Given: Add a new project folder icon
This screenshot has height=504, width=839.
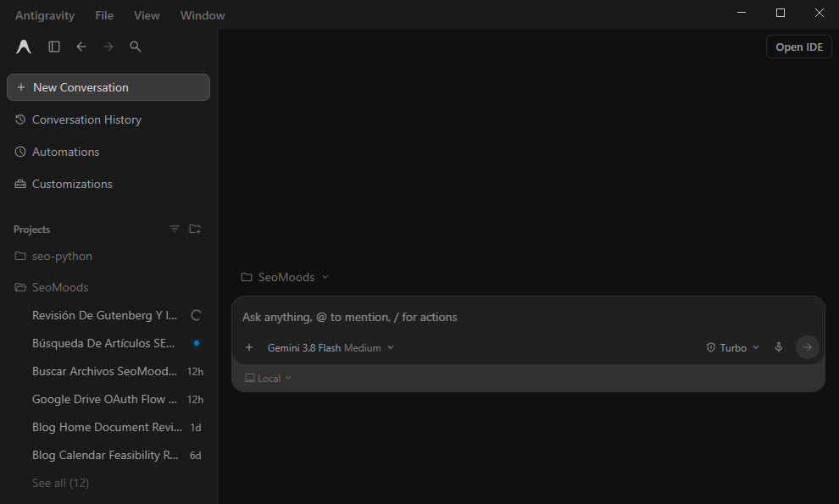Looking at the screenshot, I should [x=195, y=229].
